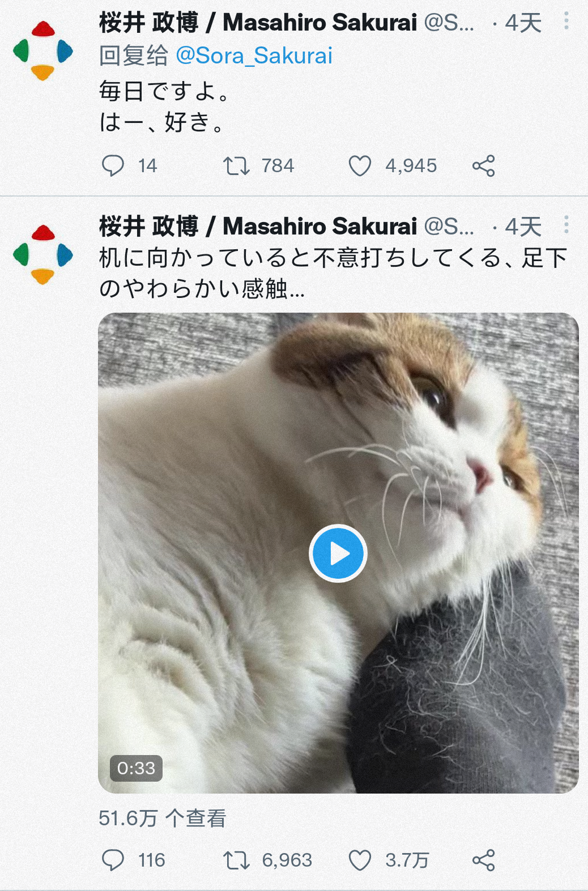
Task: Retweet the reply with 784 retweets
Action: 236,166
